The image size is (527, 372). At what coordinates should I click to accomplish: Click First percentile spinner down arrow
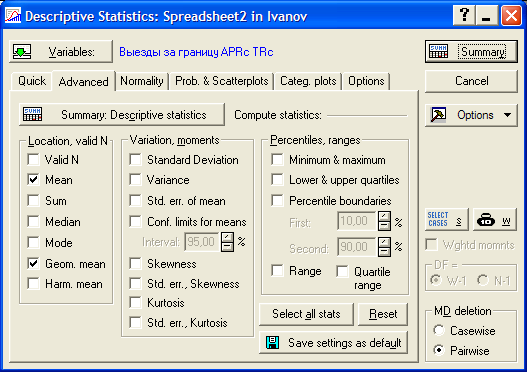pos(384,226)
